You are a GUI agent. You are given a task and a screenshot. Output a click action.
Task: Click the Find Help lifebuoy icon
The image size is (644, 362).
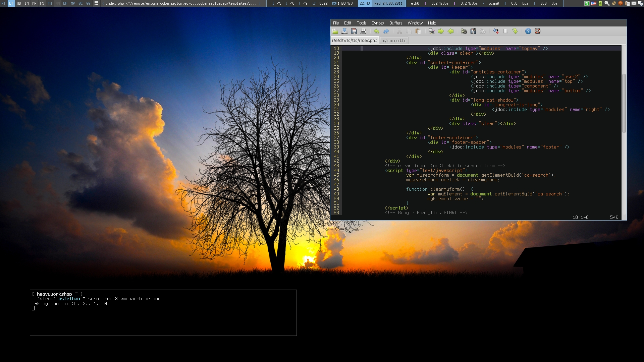[538, 31]
